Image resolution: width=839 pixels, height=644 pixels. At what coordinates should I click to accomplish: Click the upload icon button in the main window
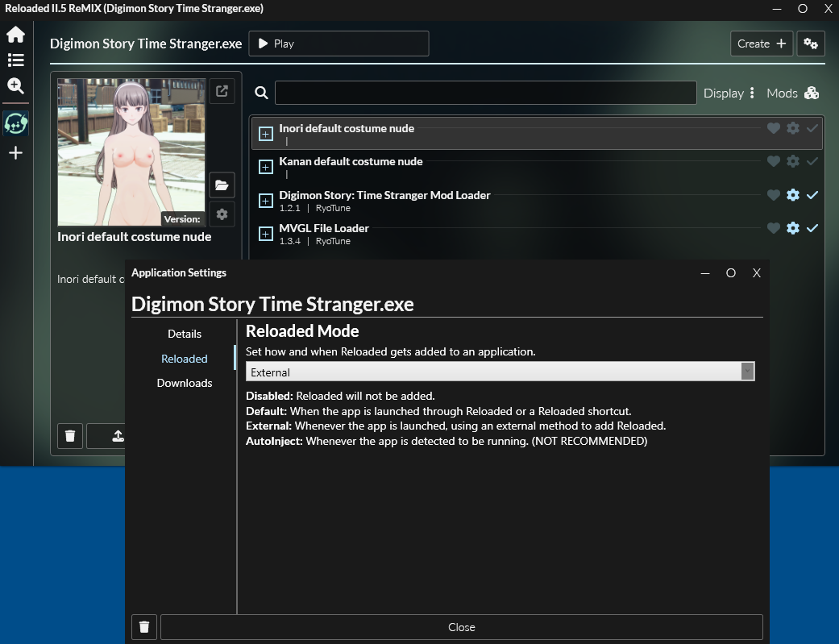tap(118, 436)
